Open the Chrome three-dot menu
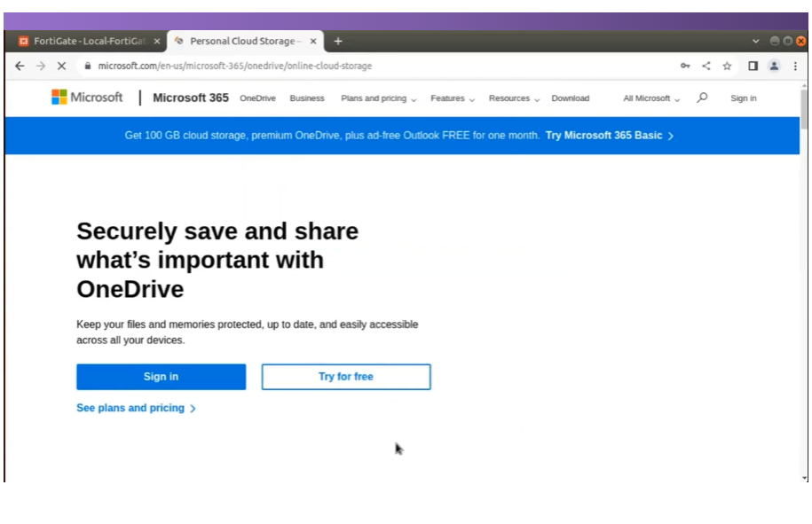Screen dimensions: 812x524 click(x=795, y=66)
